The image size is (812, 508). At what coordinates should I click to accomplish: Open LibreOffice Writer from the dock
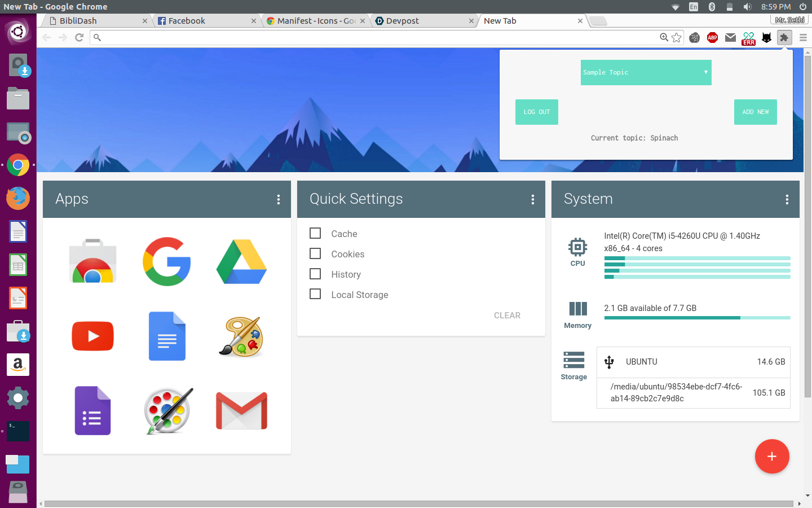tap(18, 231)
